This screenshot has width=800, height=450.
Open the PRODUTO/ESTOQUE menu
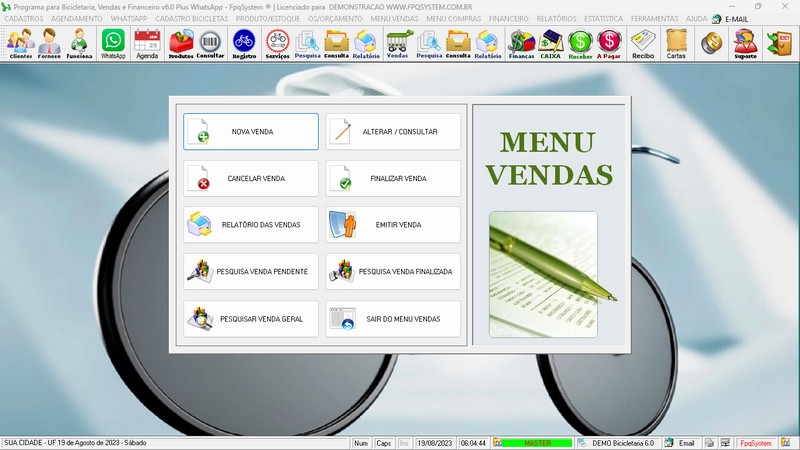tap(268, 18)
